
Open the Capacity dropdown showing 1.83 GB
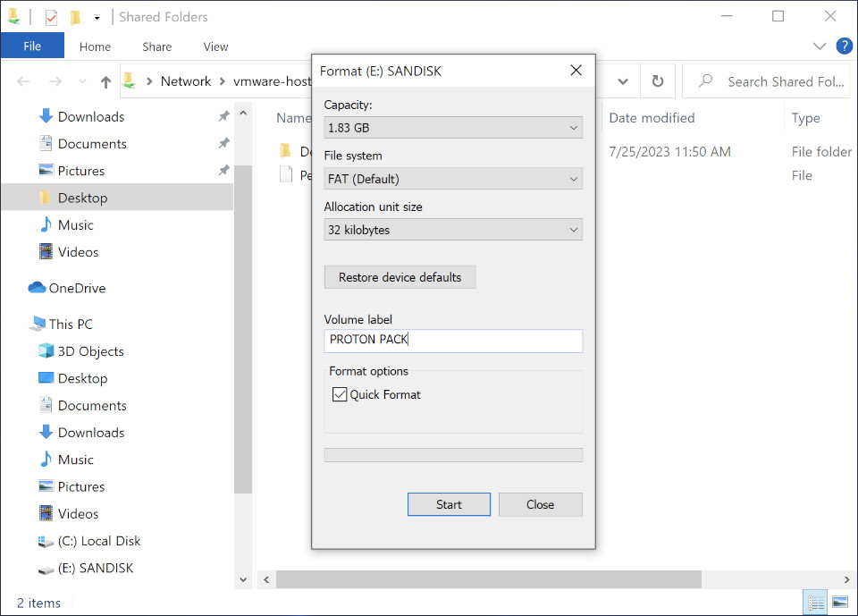click(453, 128)
